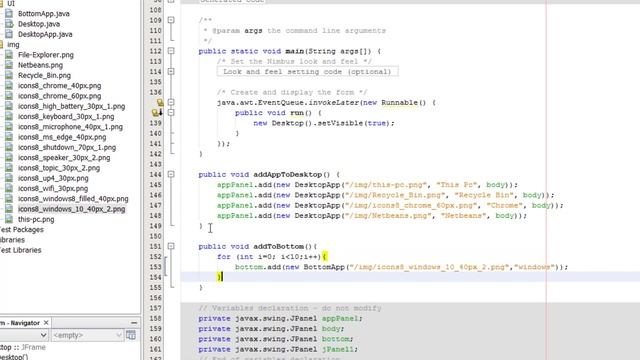640x360 pixels.
Task: Select icons8_high_battery_30px_1.png file
Action: pyautogui.click(x=71, y=106)
